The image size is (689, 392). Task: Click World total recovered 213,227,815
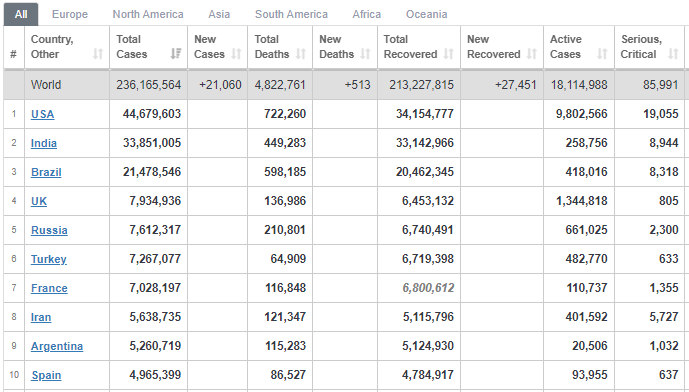click(421, 85)
